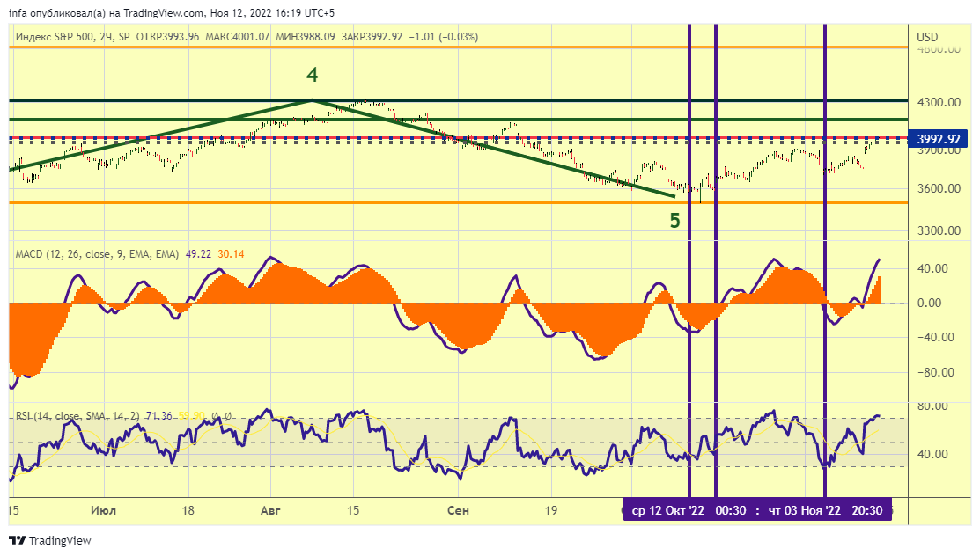Click the RSI value 71.36
This screenshot has height=556, width=980.
pyautogui.click(x=158, y=416)
